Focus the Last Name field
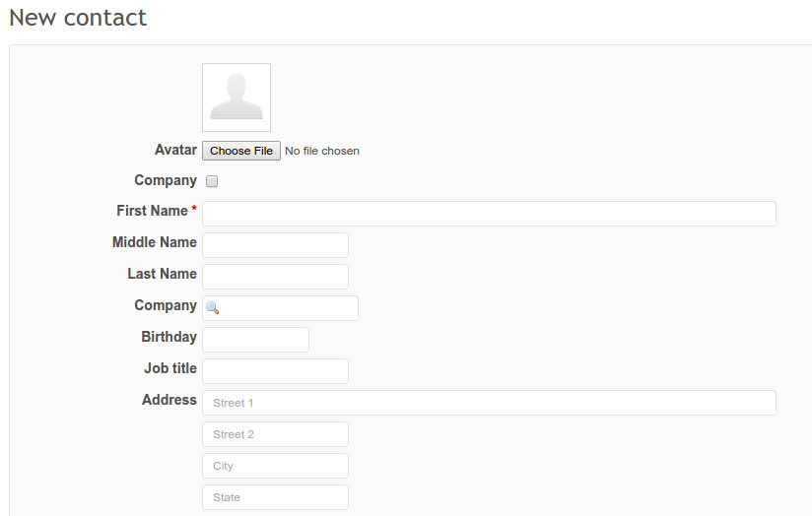The height and width of the screenshot is (516, 812). click(275, 277)
